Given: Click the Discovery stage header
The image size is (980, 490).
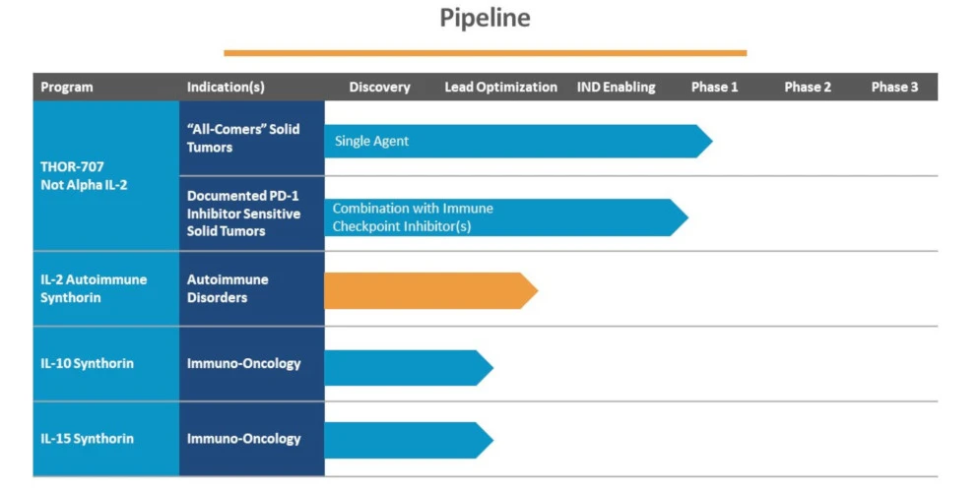Looking at the screenshot, I should click(x=379, y=88).
